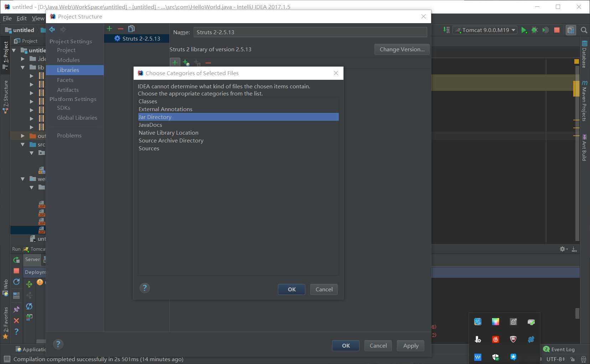Start debugging with the bug icon
Screen dimensions: 590x364
(x=534, y=30)
